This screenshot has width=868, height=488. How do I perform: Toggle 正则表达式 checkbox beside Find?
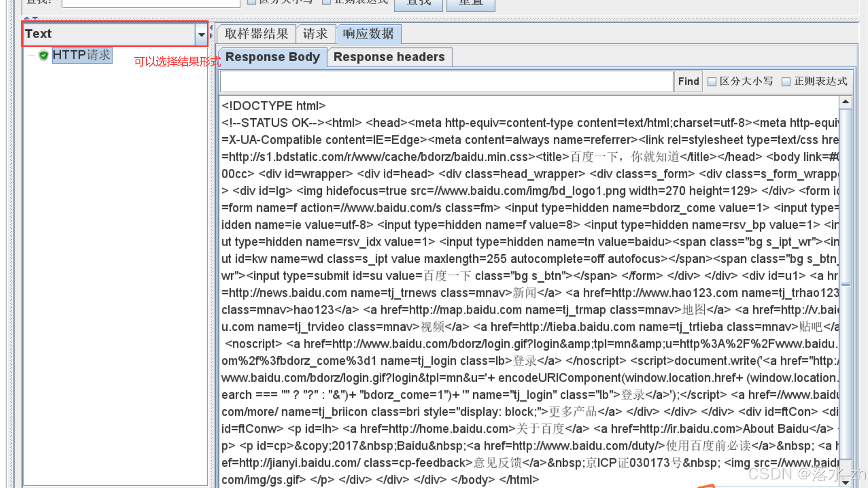point(786,82)
